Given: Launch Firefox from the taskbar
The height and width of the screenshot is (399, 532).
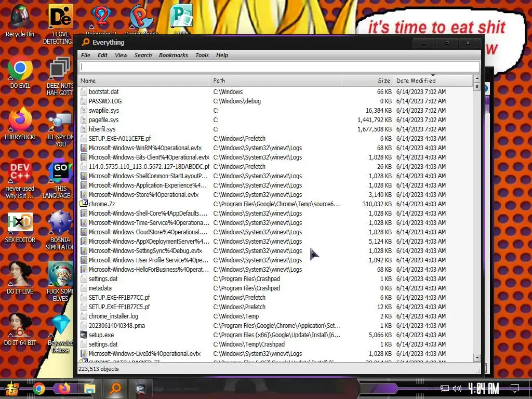Looking at the screenshot, I should pos(64,388).
